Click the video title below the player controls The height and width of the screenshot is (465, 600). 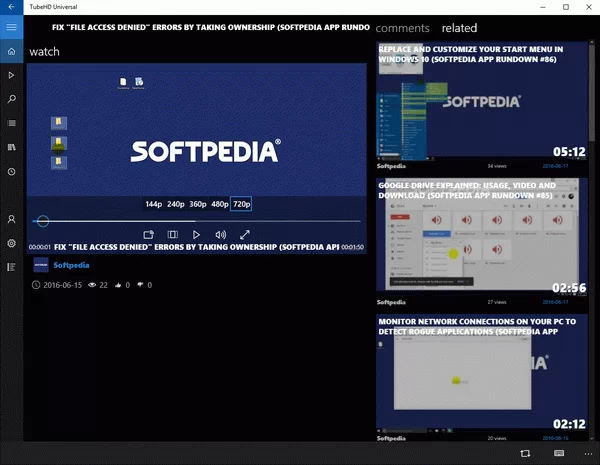pyautogui.click(x=196, y=247)
